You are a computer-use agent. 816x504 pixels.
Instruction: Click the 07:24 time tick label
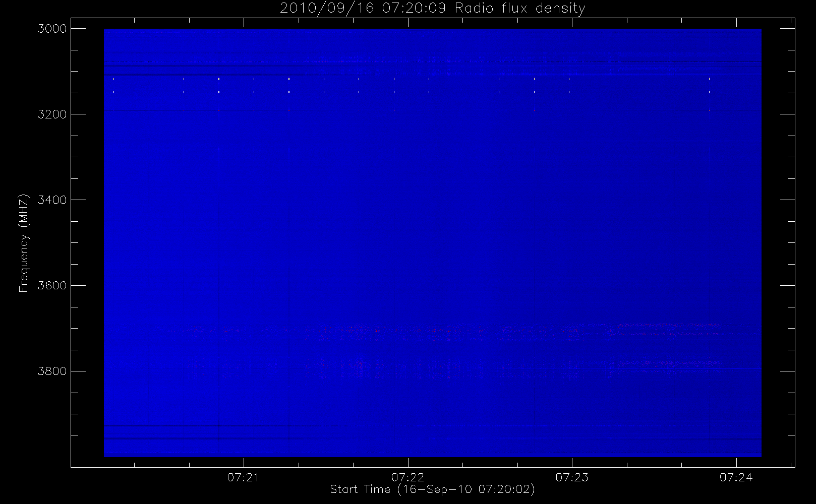pyautogui.click(x=736, y=477)
